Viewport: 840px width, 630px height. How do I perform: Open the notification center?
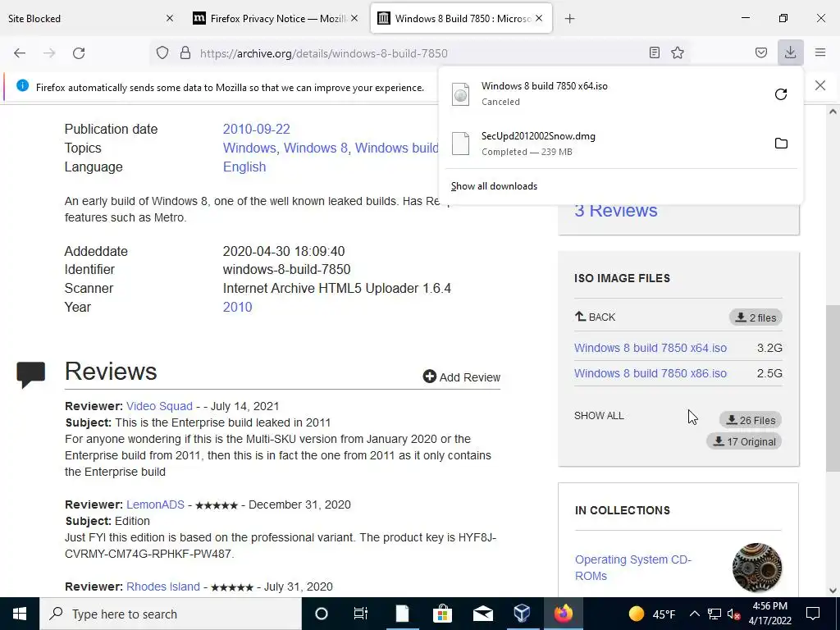[813, 614]
